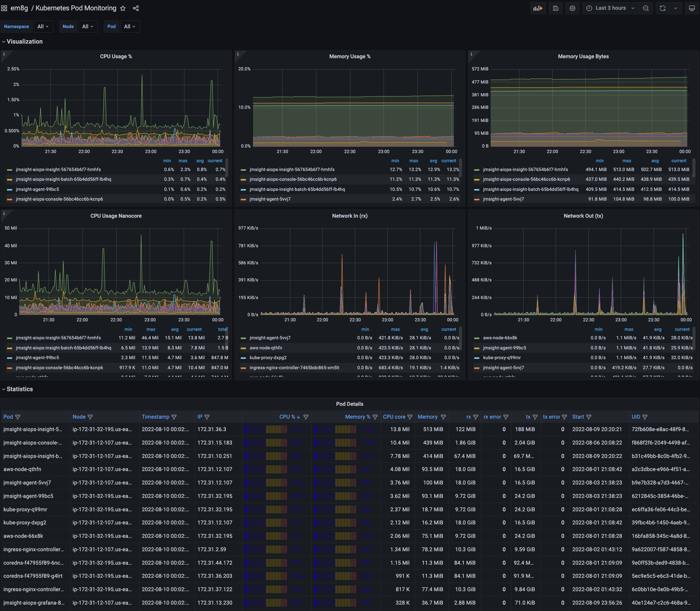The width and height of the screenshot is (700, 611).
Task: Open the dashboards grid menu icon
Action: point(4,8)
